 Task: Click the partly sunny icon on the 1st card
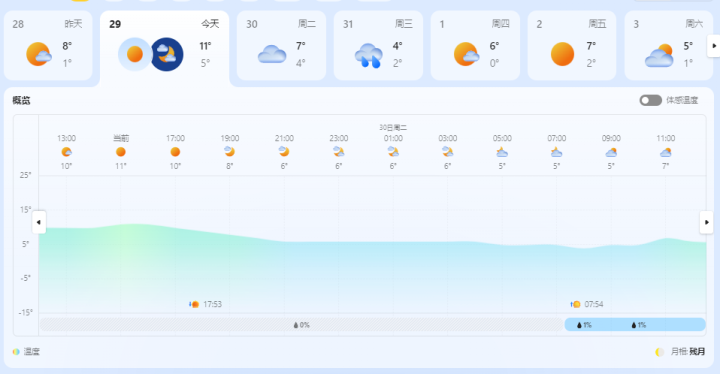(x=466, y=54)
